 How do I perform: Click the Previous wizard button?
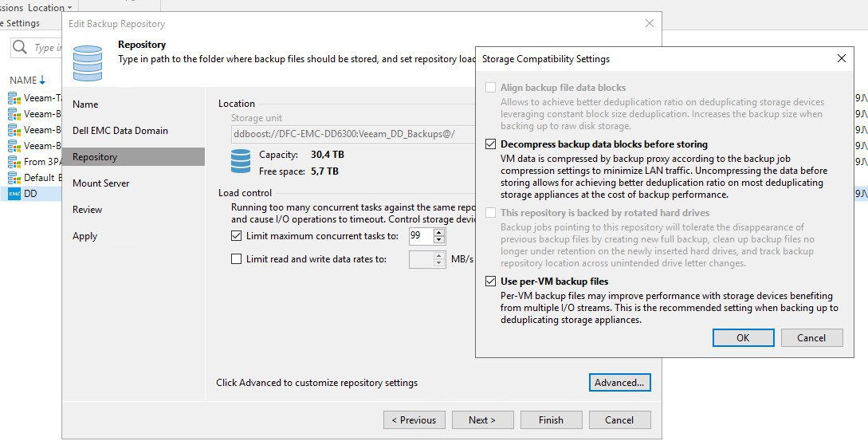(414, 420)
